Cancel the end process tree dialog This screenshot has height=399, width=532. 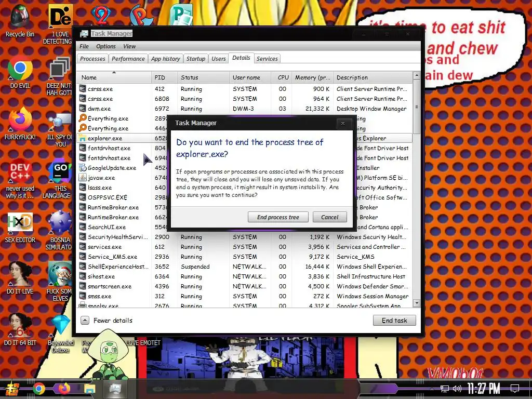tap(329, 217)
